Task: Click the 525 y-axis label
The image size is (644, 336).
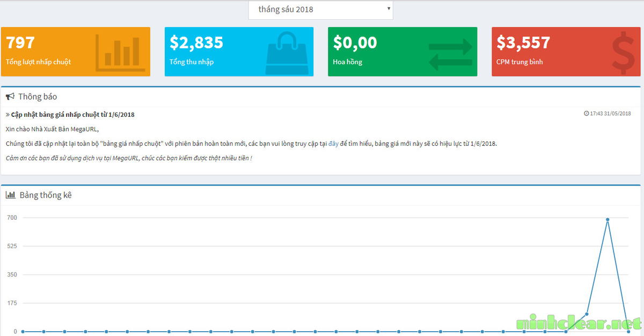Action: click(12, 246)
